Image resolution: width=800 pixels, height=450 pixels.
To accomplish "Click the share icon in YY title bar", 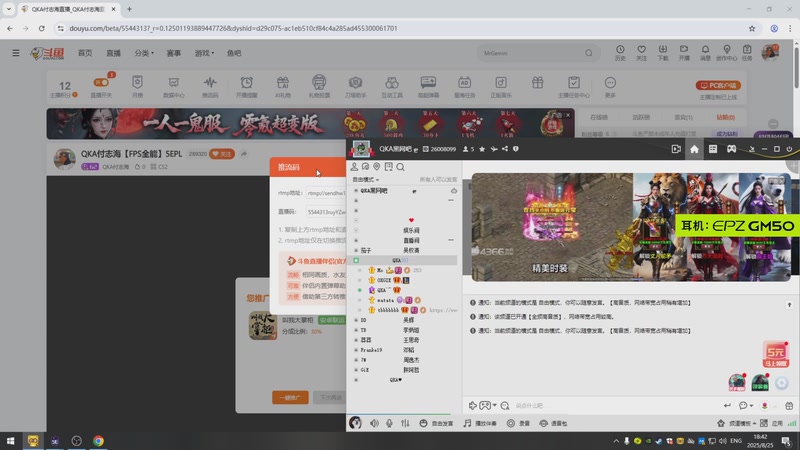I will [505, 149].
